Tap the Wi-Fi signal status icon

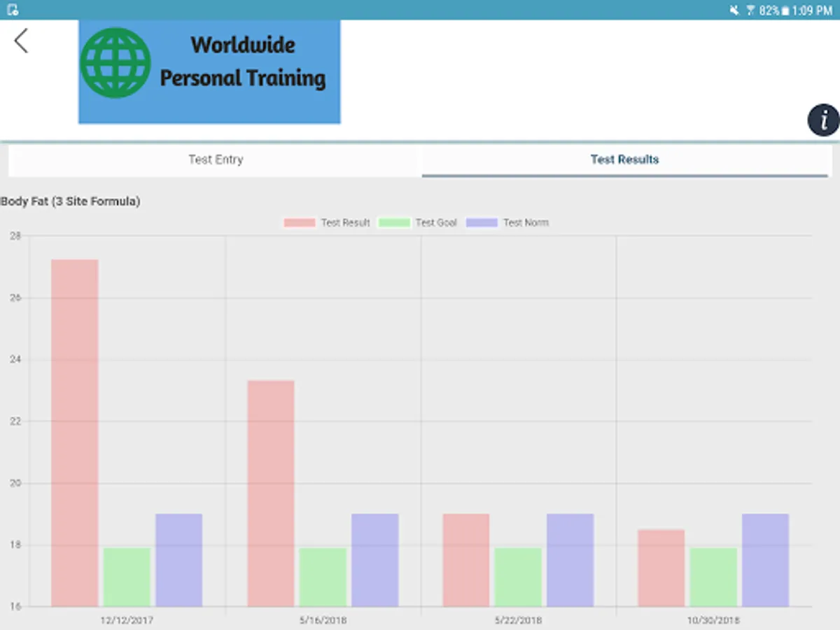click(x=751, y=10)
